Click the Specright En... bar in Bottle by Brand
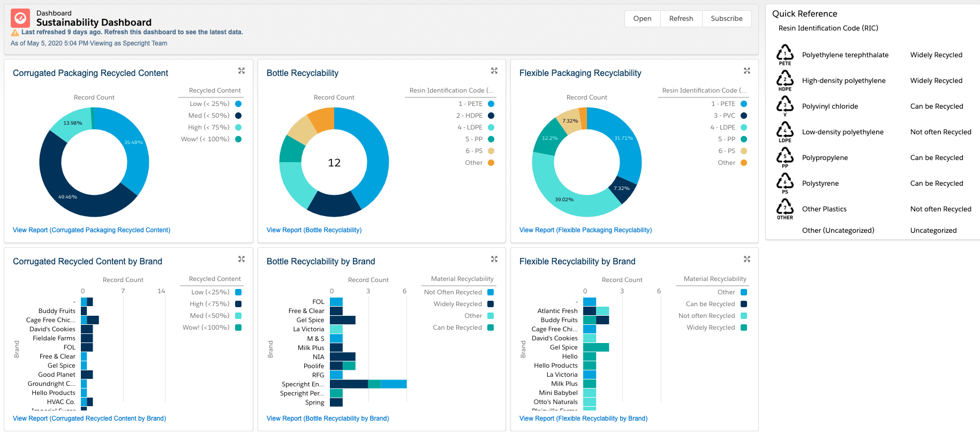Image resolution: width=980 pixels, height=434 pixels. 368,384
